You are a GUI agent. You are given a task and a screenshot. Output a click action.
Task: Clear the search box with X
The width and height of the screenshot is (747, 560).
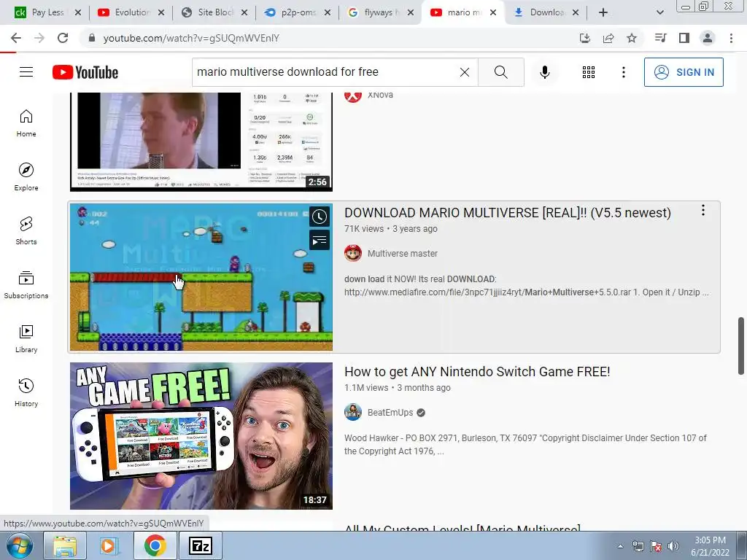pos(465,72)
